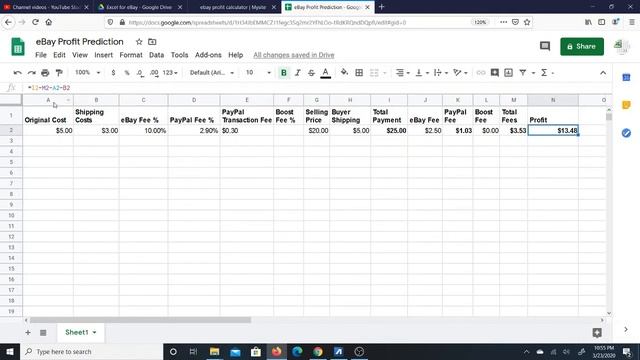Screen dimensions: 640x360
Task: Open the All sheets list icon
Action: (43, 333)
